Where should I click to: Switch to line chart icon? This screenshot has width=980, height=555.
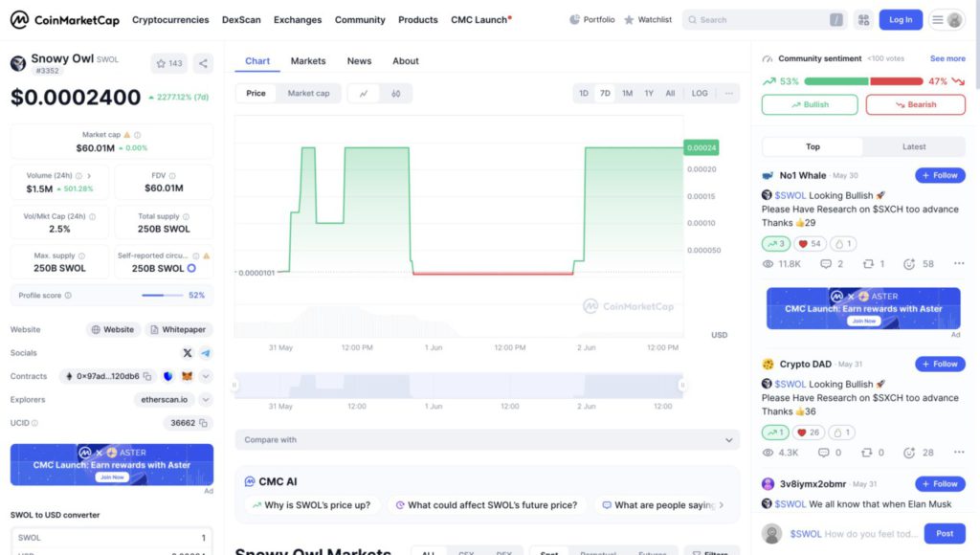pos(364,93)
